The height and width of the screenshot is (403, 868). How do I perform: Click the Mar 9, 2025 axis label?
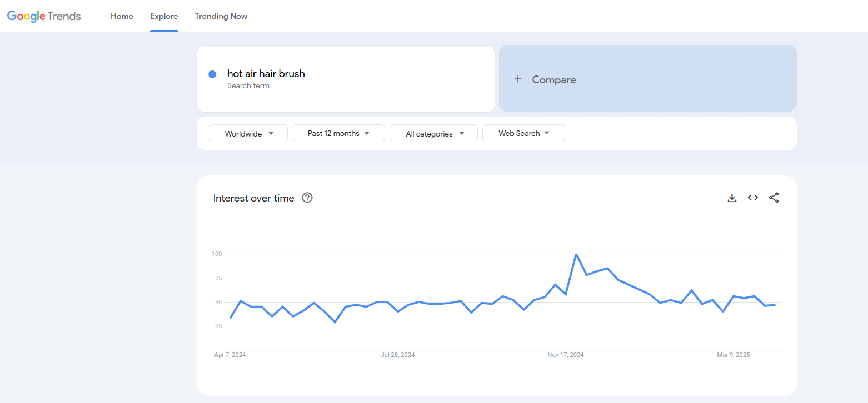(x=734, y=355)
